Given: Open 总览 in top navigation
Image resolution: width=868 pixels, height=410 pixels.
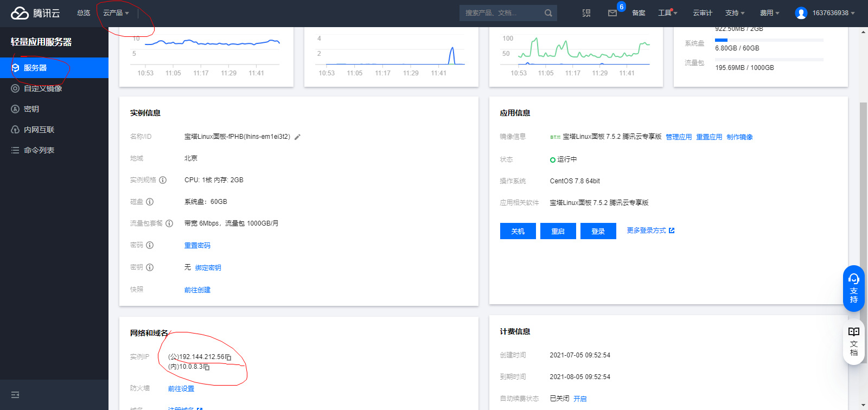Looking at the screenshot, I should pos(84,13).
